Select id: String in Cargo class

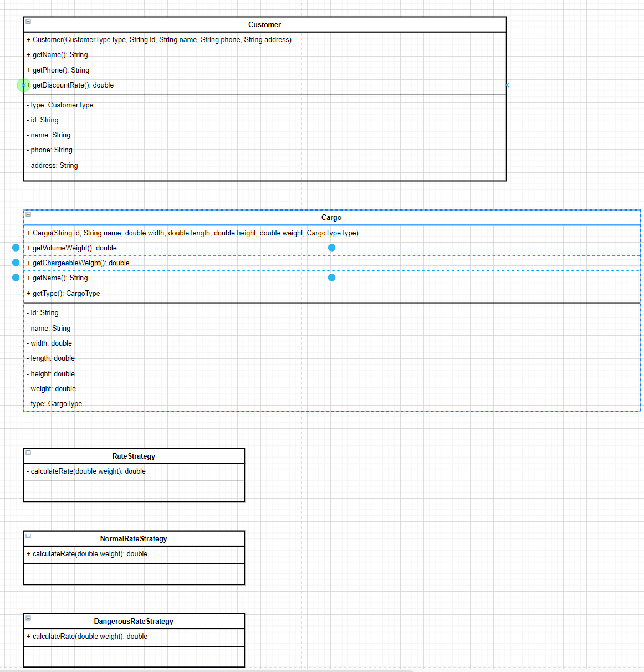331,313
